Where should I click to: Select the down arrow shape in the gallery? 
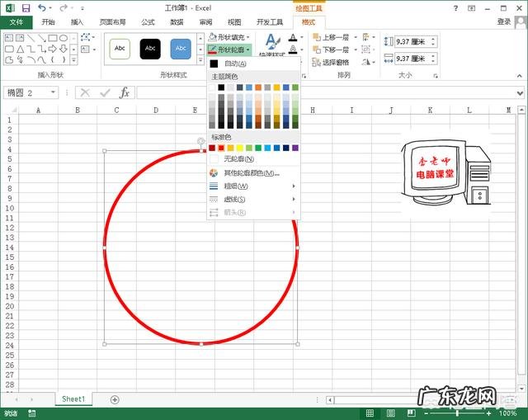point(64,50)
